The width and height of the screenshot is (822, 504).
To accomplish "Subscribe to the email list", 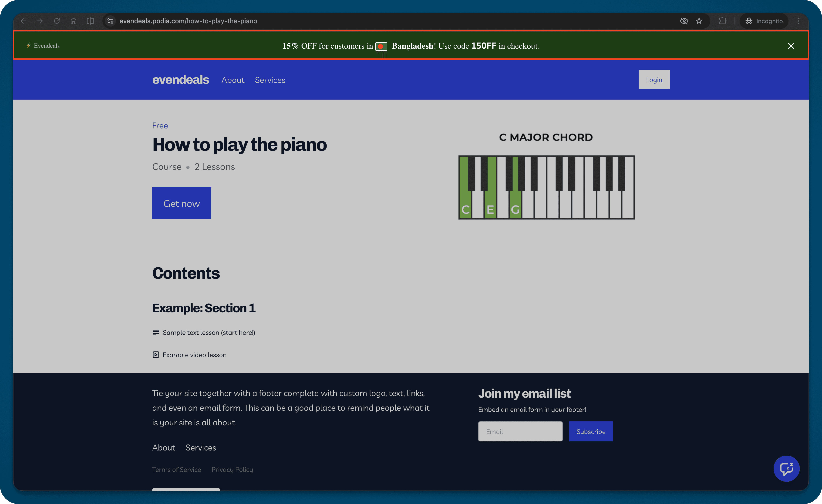I will [590, 431].
